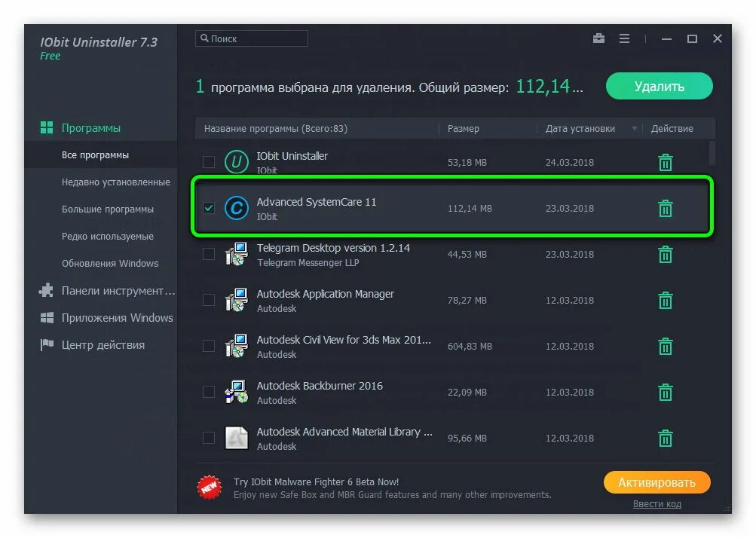Select the Autodesk Backburner 2016 name
Image resolution: width=756 pixels, height=538 pixels.
pyautogui.click(x=320, y=386)
